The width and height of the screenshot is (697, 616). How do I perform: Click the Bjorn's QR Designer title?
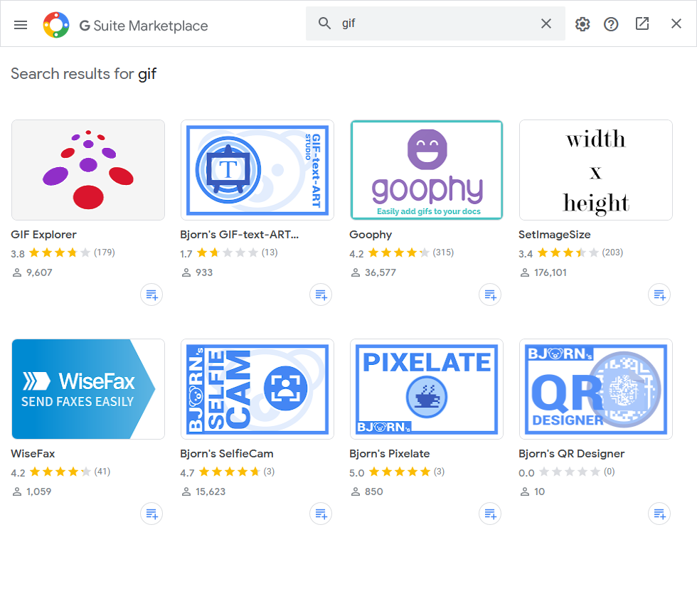pyautogui.click(x=571, y=454)
